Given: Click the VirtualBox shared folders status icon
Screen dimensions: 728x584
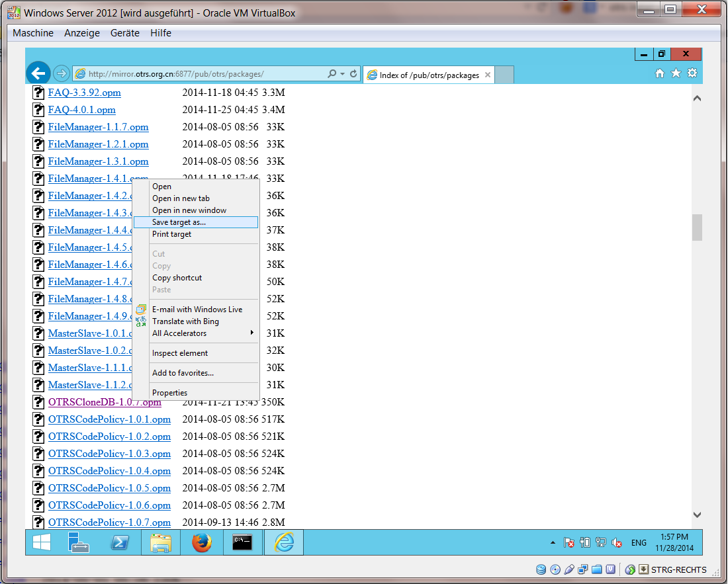Looking at the screenshot, I should tap(596, 569).
